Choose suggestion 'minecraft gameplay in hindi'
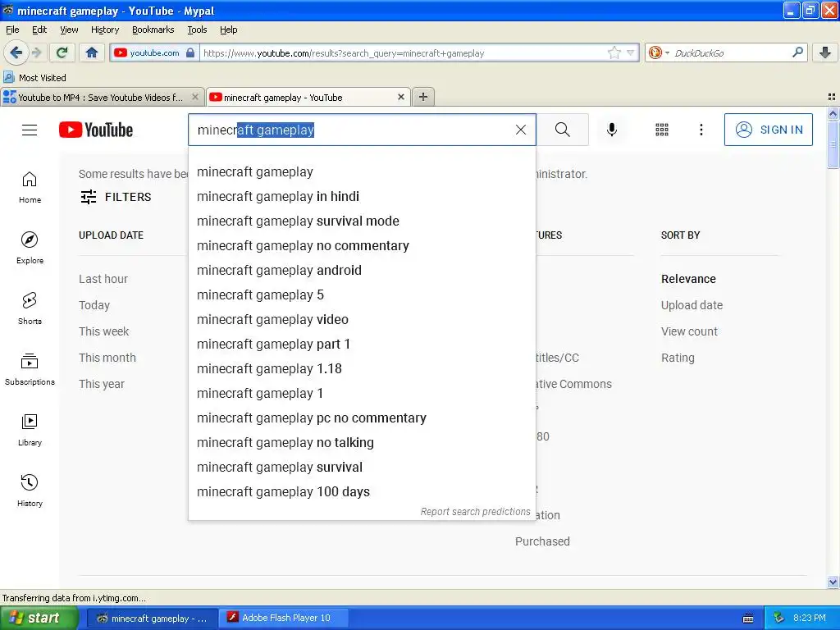The image size is (840, 630). click(x=362, y=197)
